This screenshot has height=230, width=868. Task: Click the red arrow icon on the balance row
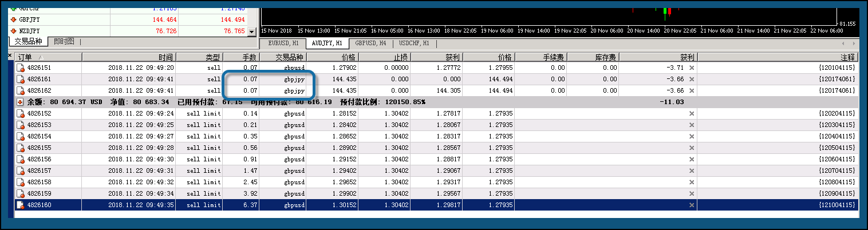pos(21,102)
